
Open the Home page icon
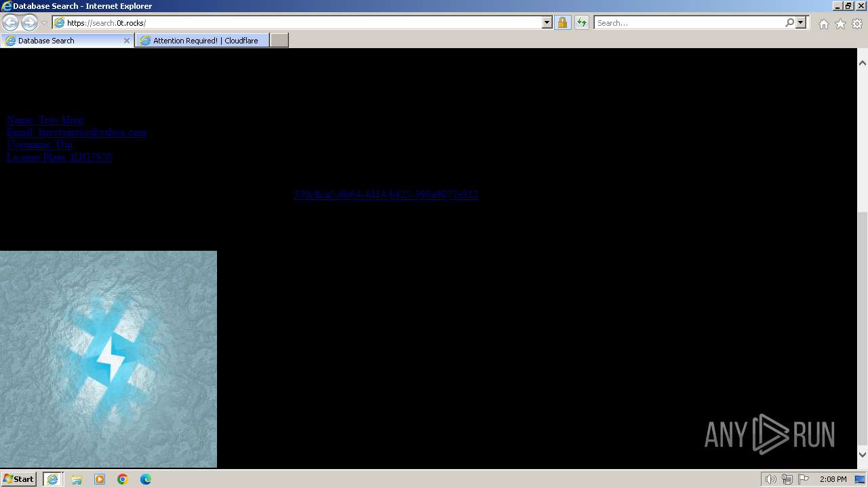coord(823,24)
